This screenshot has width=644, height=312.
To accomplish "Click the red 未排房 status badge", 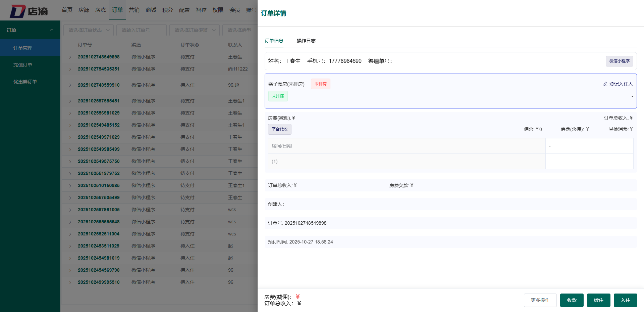I will pyautogui.click(x=320, y=84).
